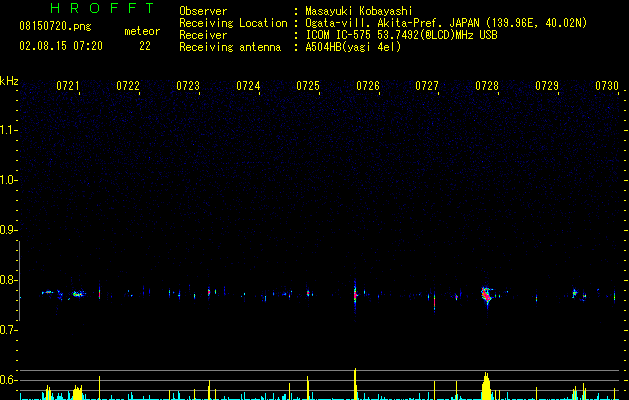Click the strong vertical echo near 0726
629x400 pixels.
point(355,296)
